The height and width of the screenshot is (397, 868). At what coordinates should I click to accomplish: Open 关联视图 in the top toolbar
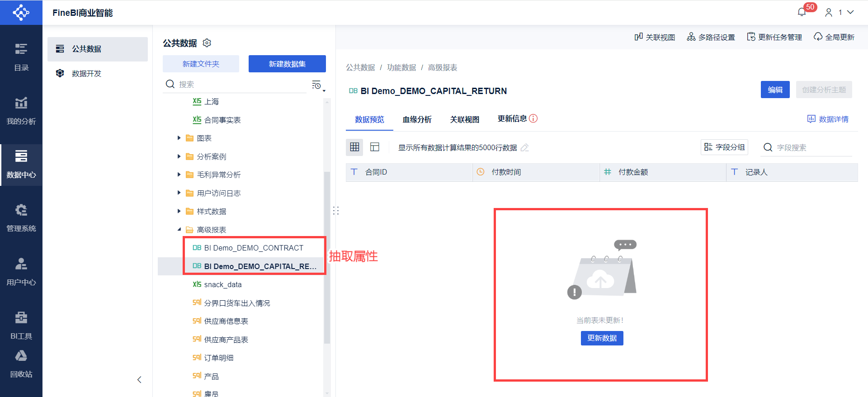click(655, 37)
